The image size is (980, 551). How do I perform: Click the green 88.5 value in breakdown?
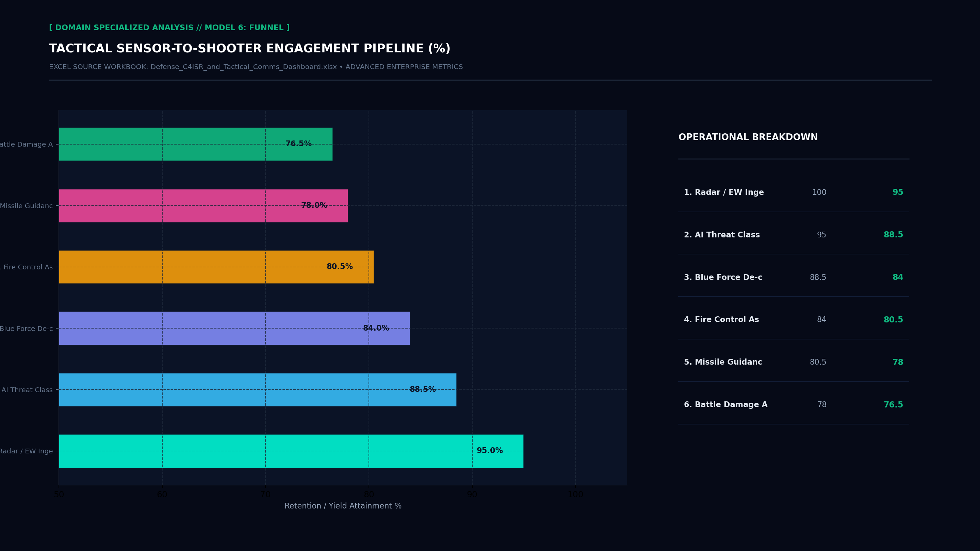click(x=893, y=235)
